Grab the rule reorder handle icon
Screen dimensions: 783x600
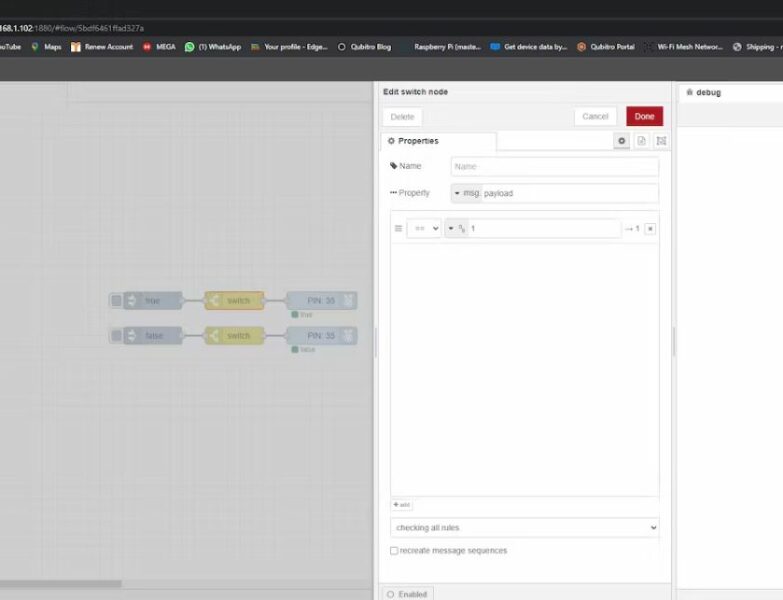399,229
